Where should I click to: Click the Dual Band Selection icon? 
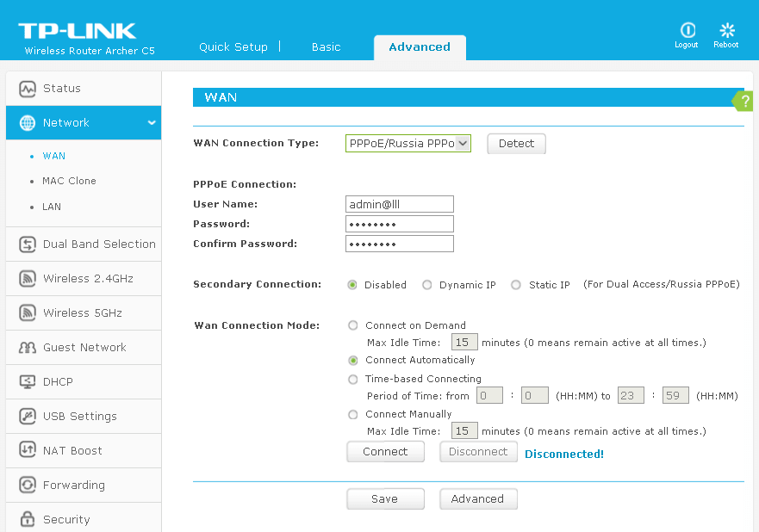[28, 244]
